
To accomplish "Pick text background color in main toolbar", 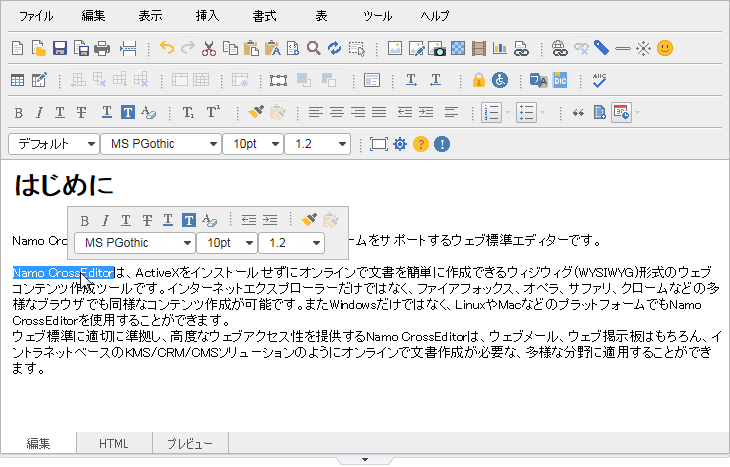I will click(128, 112).
